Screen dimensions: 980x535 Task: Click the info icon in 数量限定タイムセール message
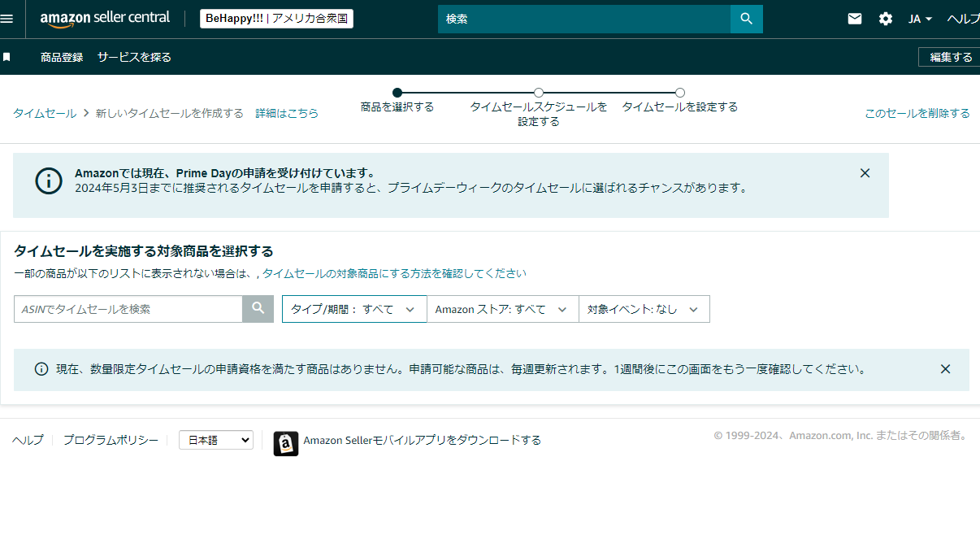(x=41, y=369)
